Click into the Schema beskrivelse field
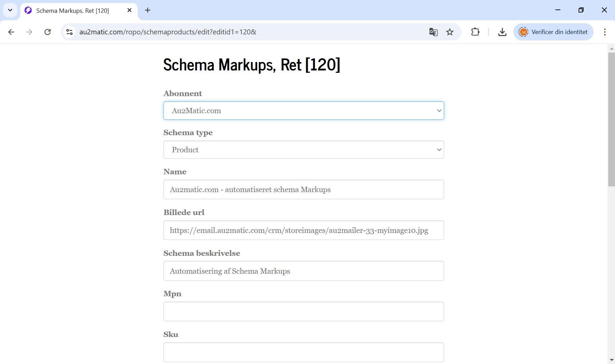 click(303, 271)
